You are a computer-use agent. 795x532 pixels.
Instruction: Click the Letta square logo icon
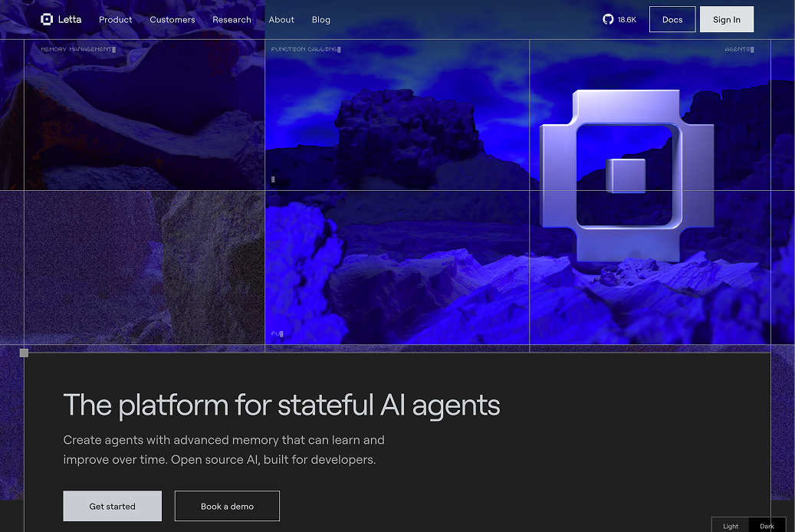[x=47, y=19]
